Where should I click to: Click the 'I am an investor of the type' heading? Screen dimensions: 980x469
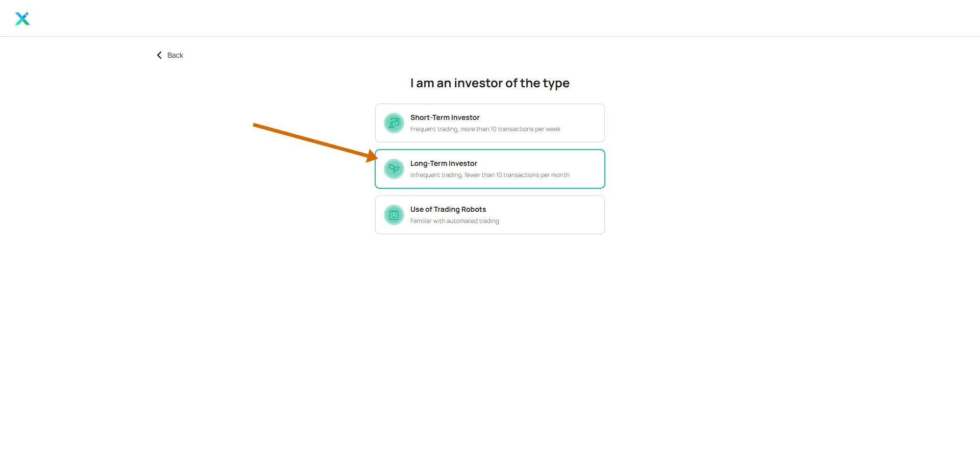[x=490, y=83]
